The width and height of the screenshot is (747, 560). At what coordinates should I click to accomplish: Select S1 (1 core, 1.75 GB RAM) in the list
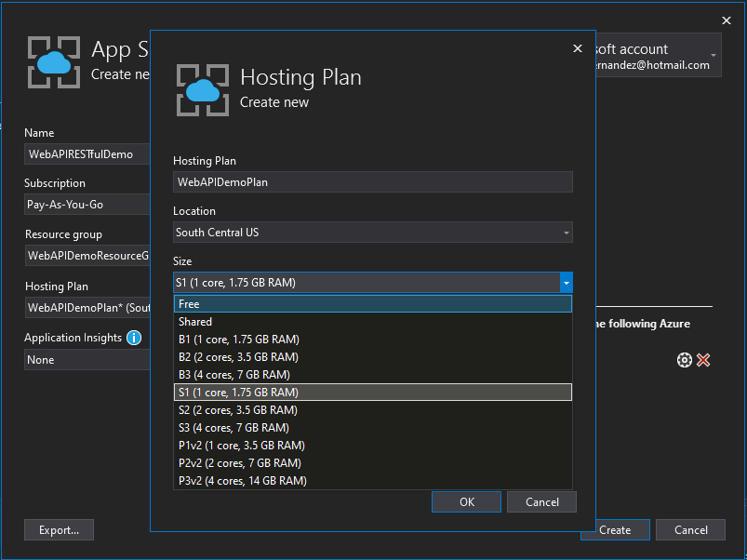click(373, 393)
